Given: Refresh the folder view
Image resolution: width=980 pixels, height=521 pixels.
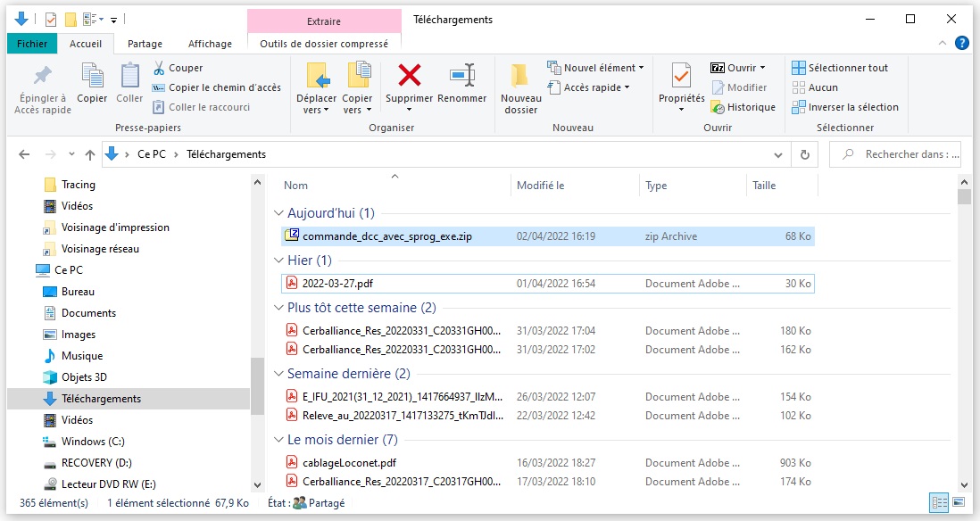Looking at the screenshot, I should coord(805,155).
